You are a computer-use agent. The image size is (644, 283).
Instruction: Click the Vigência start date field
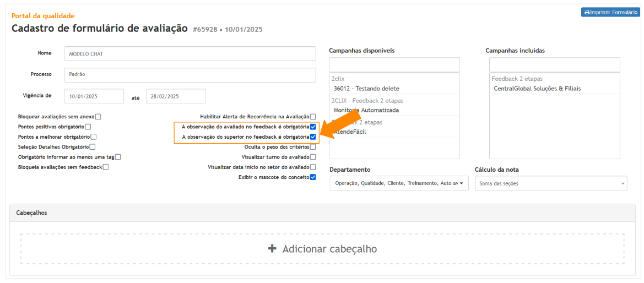[94, 96]
